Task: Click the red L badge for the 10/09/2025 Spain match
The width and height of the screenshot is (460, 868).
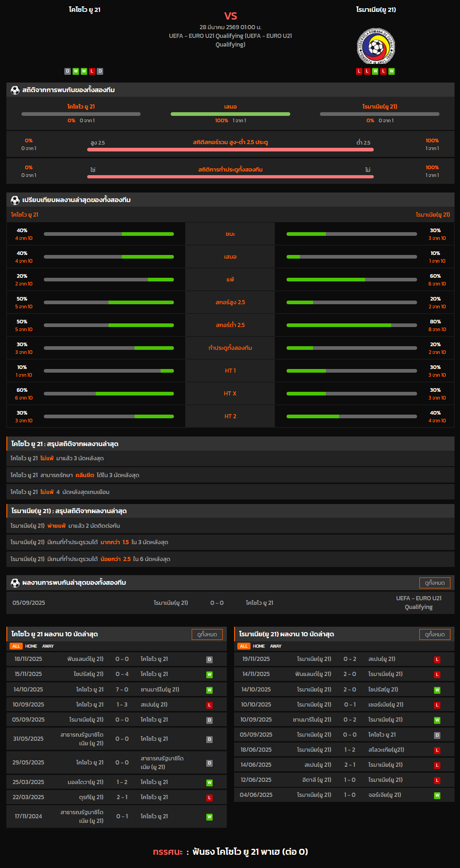Action: click(209, 705)
